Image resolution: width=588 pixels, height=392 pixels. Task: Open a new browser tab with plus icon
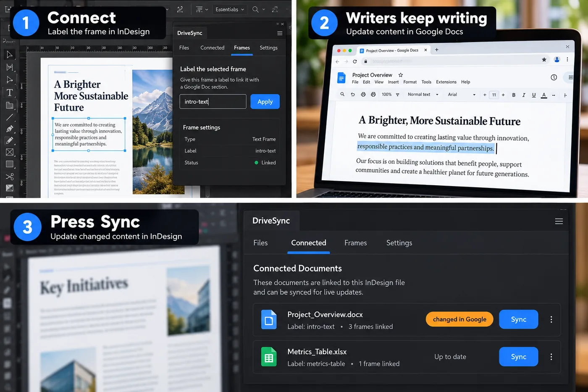437,50
